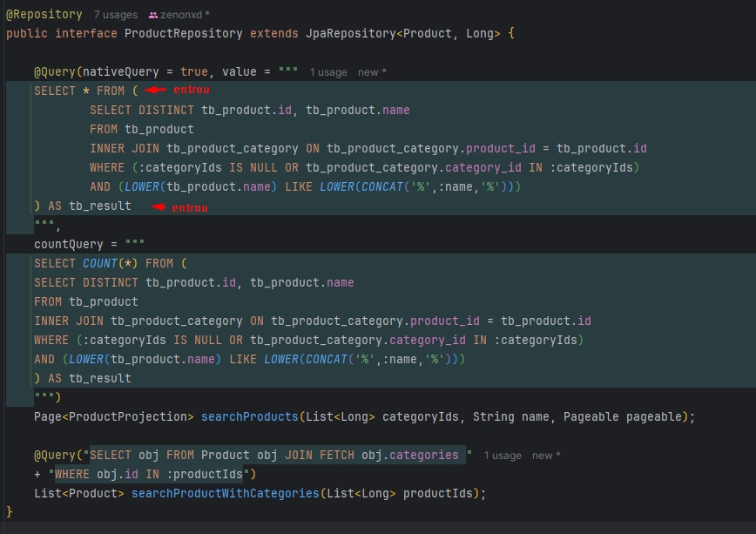Click the new * hint on the nativeQuery line
756x534 pixels.
(x=372, y=72)
